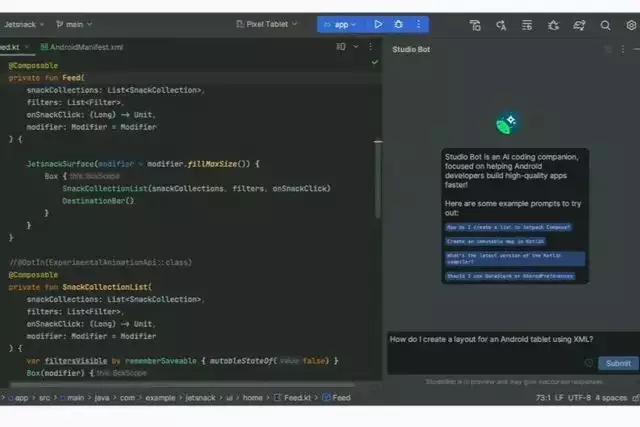Screen dimensions: 640x427
Task: Click the Studio Bot logo avatar
Action: point(507,123)
